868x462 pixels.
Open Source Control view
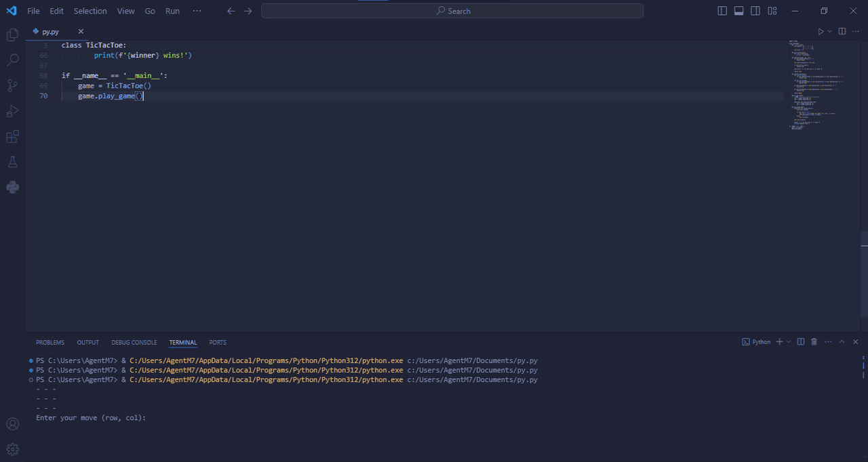tap(12, 85)
